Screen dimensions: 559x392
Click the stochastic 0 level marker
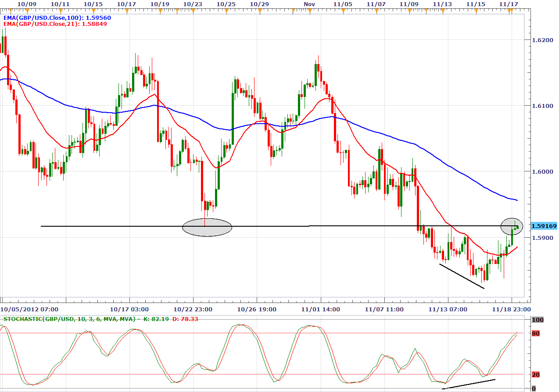click(x=534, y=388)
